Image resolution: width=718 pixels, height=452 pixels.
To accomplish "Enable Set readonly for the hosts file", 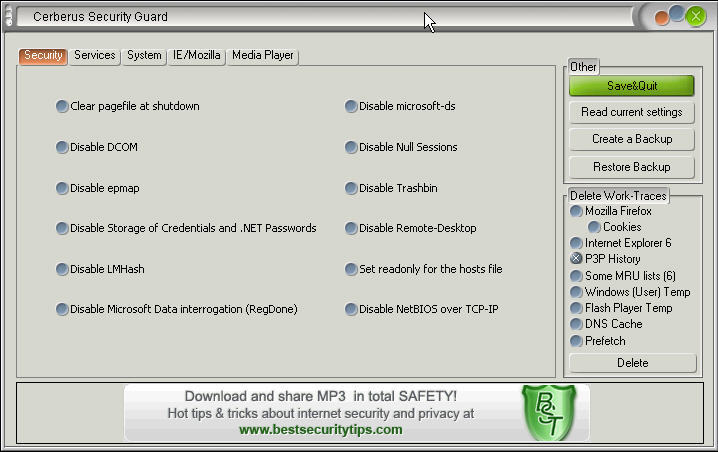I will point(351,269).
